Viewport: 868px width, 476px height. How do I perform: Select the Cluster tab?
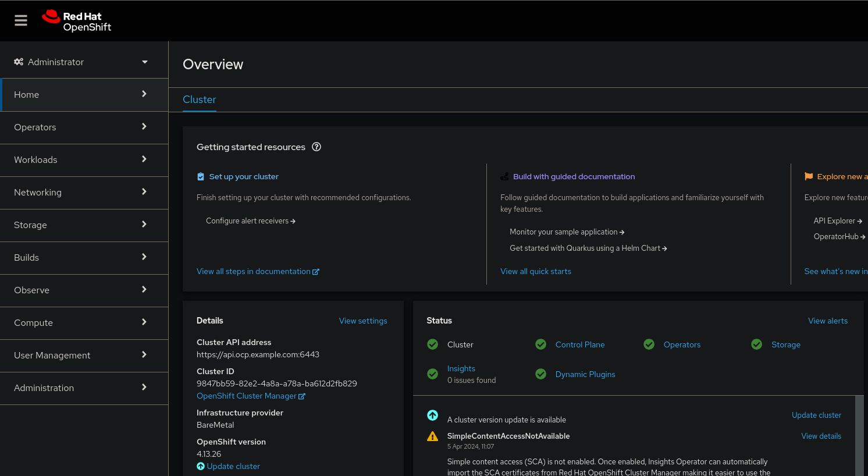coord(200,100)
